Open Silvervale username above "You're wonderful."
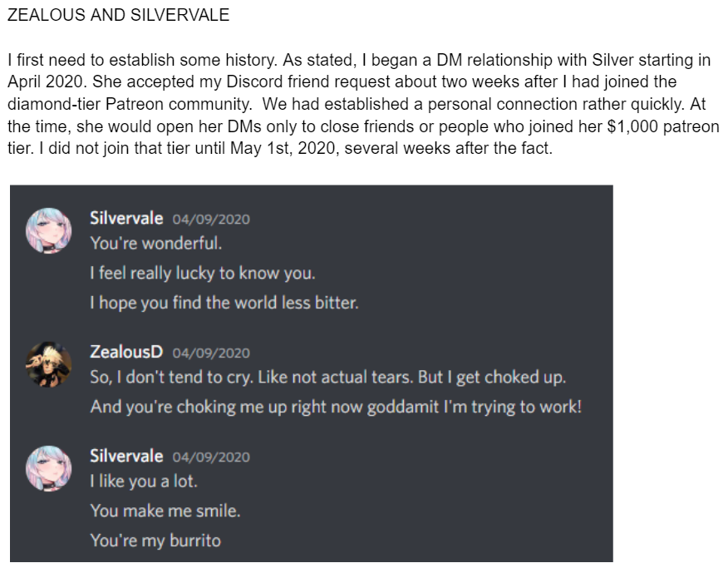Image resolution: width=728 pixels, height=568 pixels. coord(126,219)
